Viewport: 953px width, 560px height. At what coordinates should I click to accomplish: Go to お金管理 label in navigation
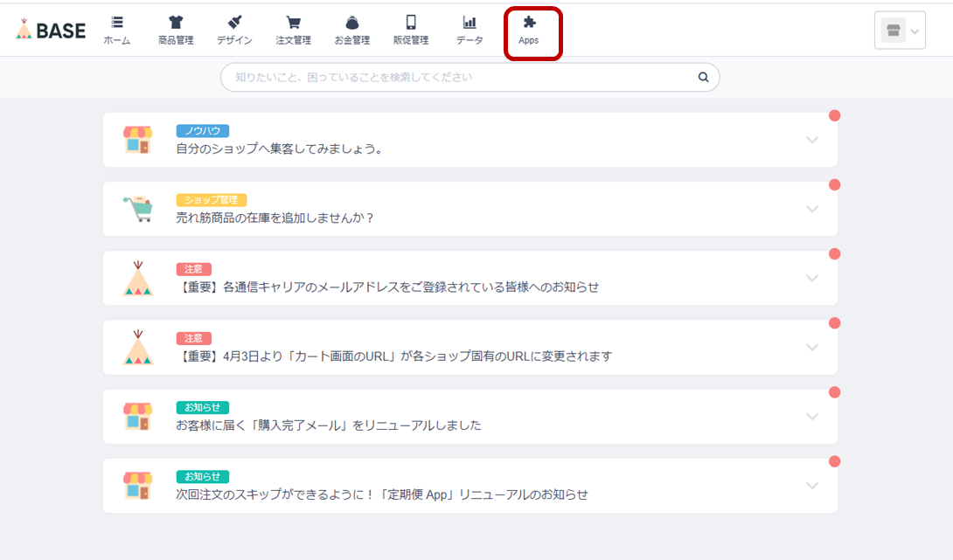point(351,41)
